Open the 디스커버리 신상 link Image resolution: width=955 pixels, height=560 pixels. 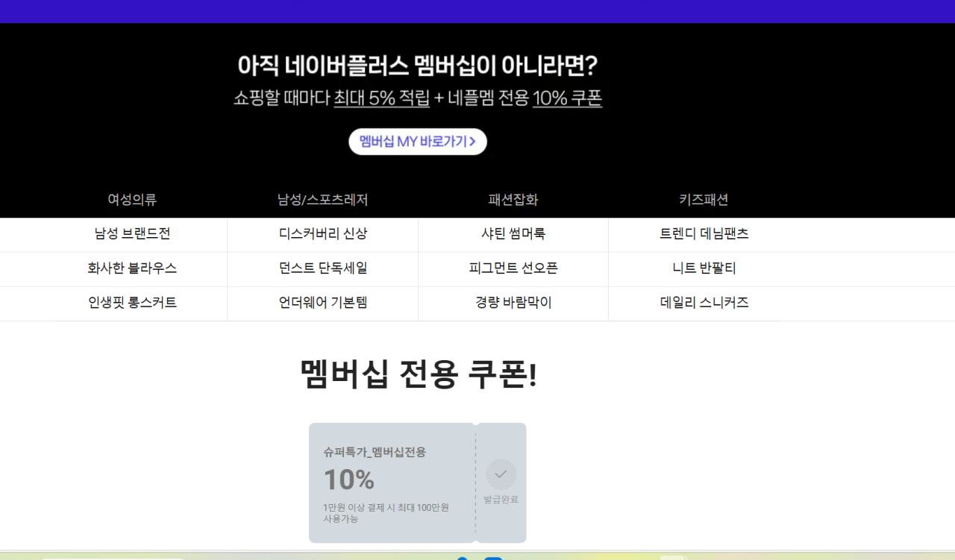[322, 234]
